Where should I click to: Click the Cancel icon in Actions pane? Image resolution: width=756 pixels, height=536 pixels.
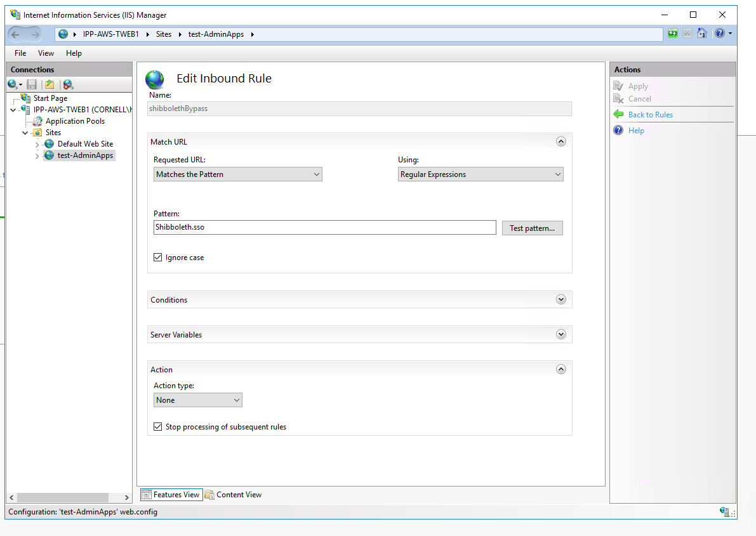coord(618,98)
